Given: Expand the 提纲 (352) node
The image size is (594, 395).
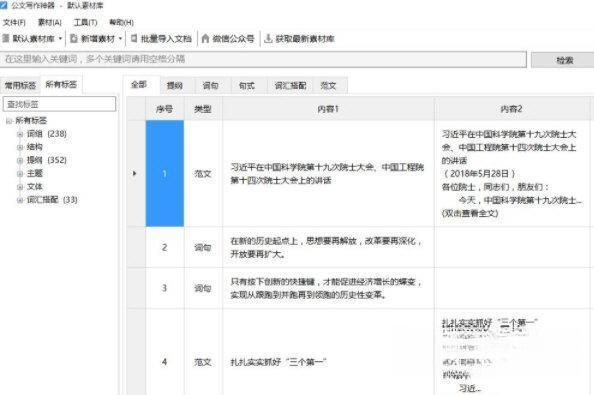Looking at the screenshot, I should [x=20, y=161].
